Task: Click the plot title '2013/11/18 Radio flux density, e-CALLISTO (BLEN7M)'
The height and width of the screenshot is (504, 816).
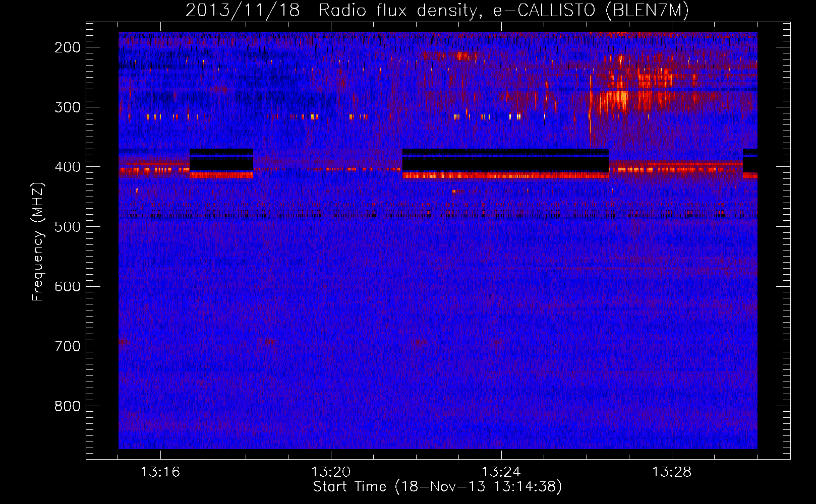Action: point(437,10)
